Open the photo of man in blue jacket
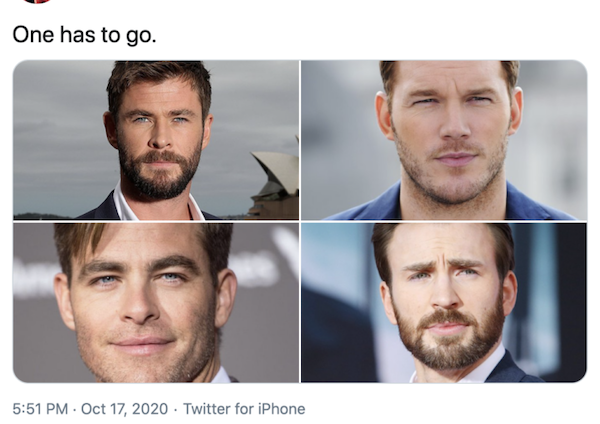 [444, 140]
